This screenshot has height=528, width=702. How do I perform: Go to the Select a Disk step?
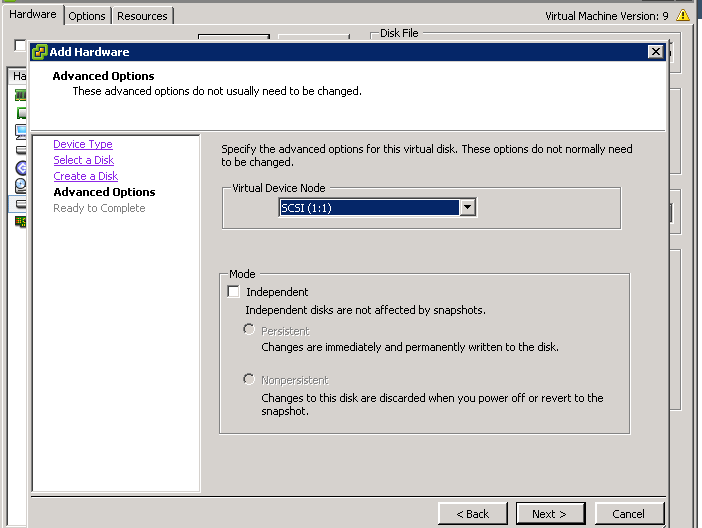coord(84,160)
